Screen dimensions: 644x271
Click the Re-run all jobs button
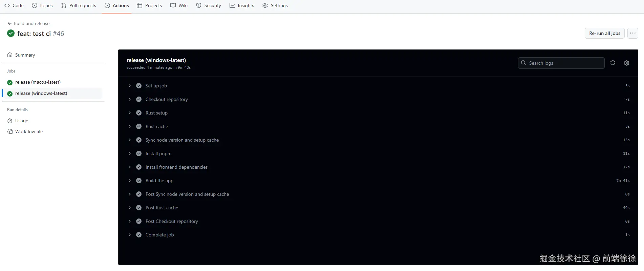[x=605, y=33]
